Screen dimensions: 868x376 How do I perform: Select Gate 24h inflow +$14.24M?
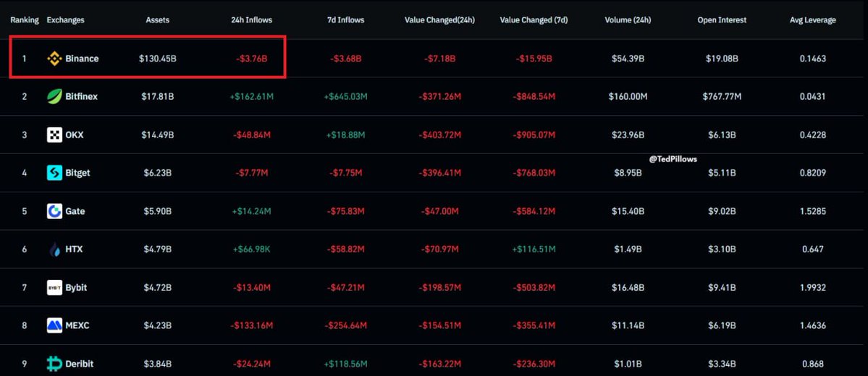point(251,211)
